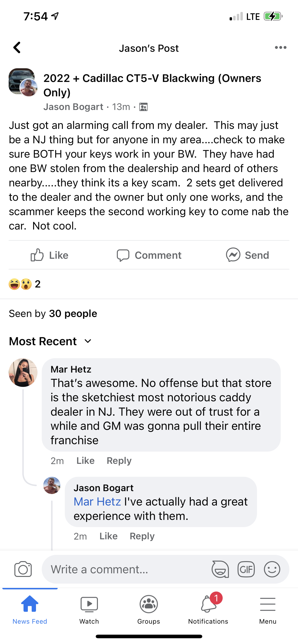The image size is (298, 644).
Task: Tap the back arrow icon
Action: [17, 47]
